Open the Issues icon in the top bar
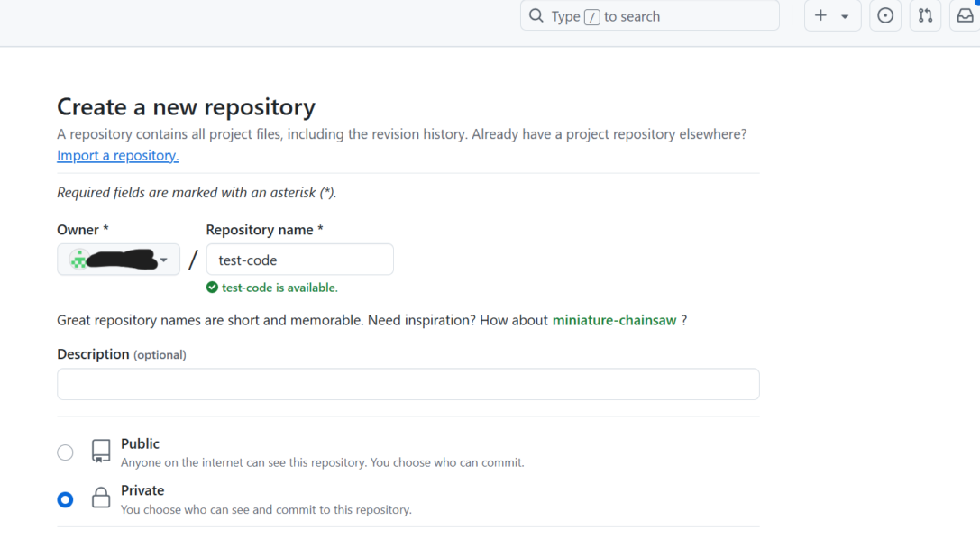This screenshot has width=980, height=539. coord(884,15)
